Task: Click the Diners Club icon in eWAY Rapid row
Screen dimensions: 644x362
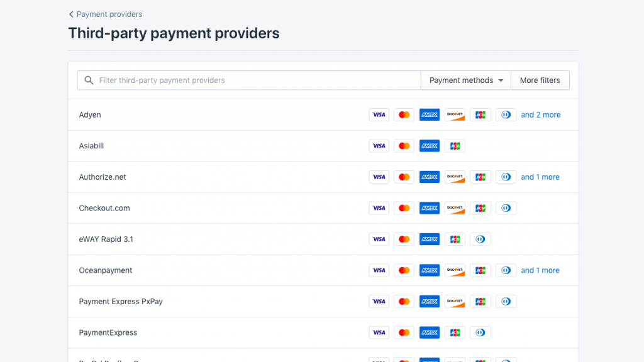Action: pos(480,239)
